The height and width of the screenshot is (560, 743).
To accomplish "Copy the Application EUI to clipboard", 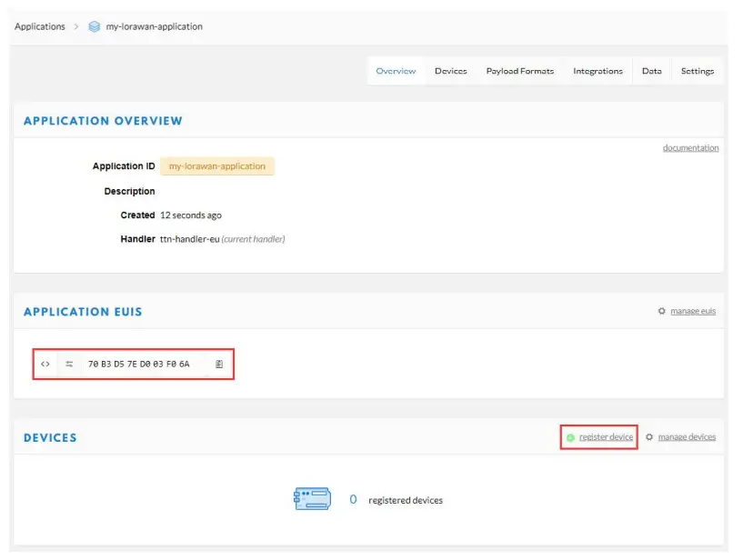I will (219, 364).
